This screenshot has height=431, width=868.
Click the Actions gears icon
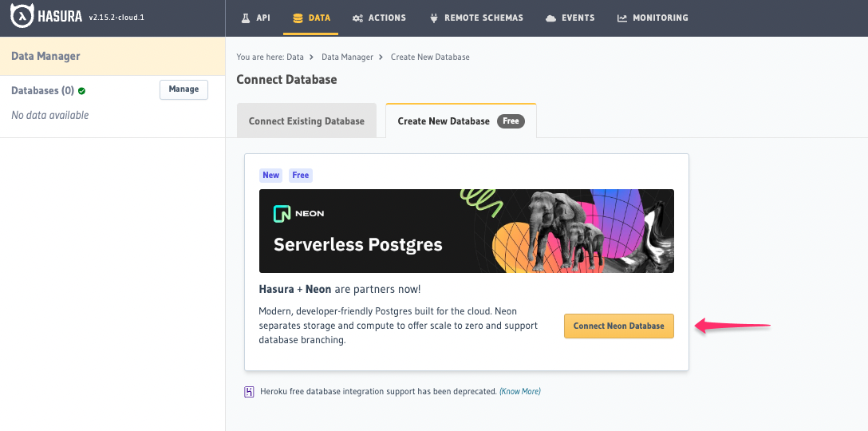(357, 18)
